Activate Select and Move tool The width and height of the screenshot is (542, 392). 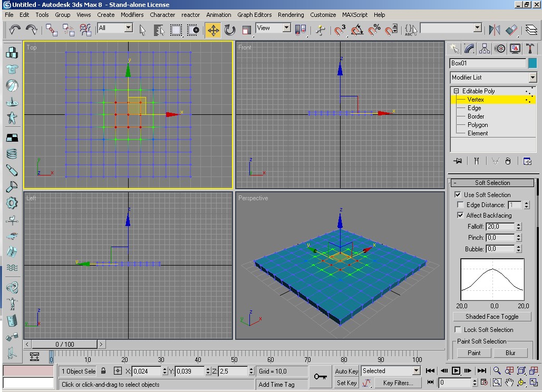(213, 30)
